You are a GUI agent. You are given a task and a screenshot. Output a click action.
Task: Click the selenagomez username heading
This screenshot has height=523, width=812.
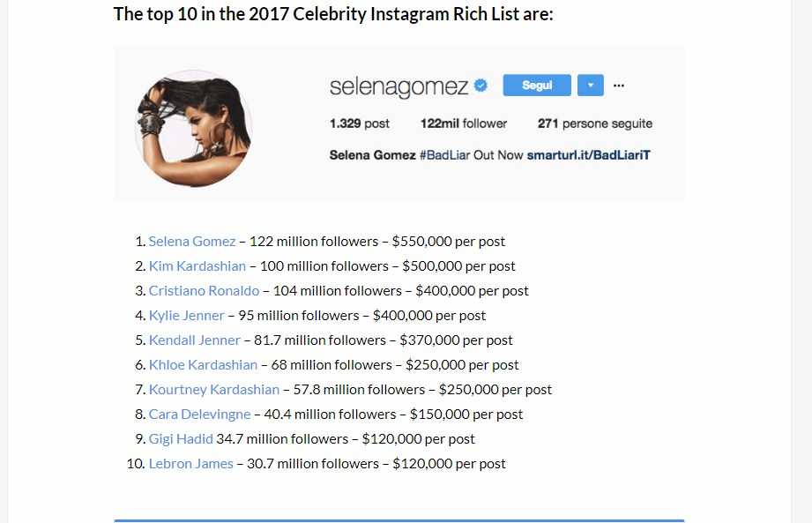pos(399,86)
